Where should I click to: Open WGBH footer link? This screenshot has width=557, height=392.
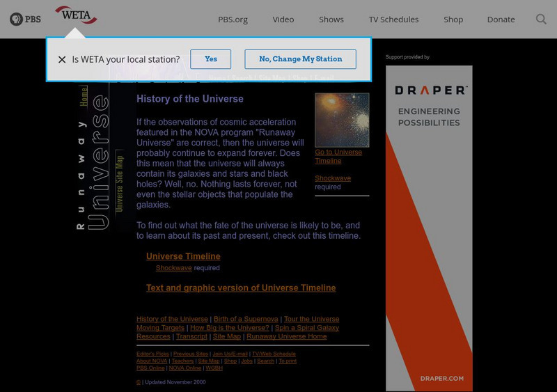214,368
